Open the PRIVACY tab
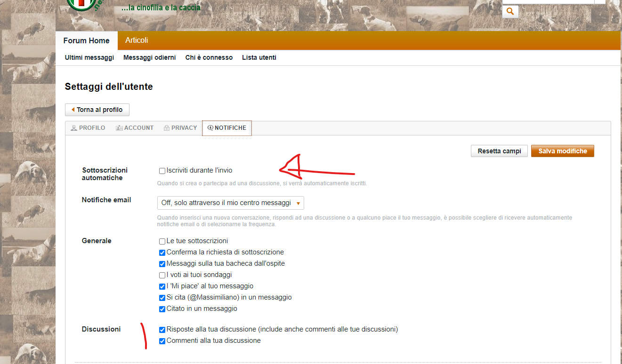This screenshot has height=364, width=622. click(180, 128)
